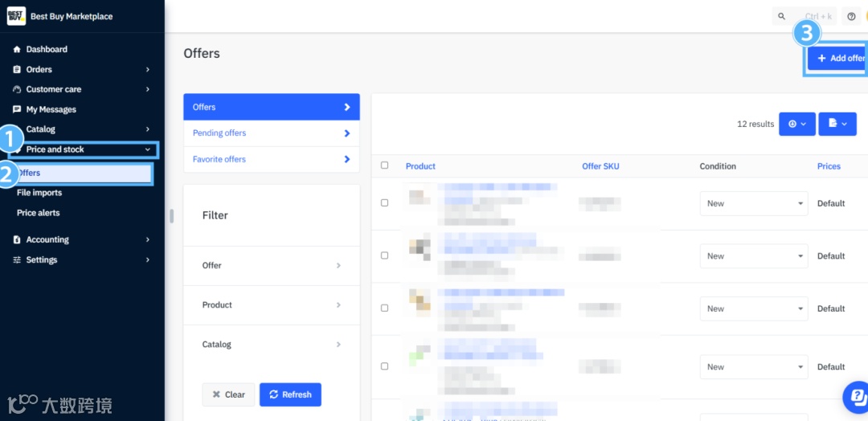Sort by Offer SKU column header
Viewport: 868px width, 421px height.
600,166
